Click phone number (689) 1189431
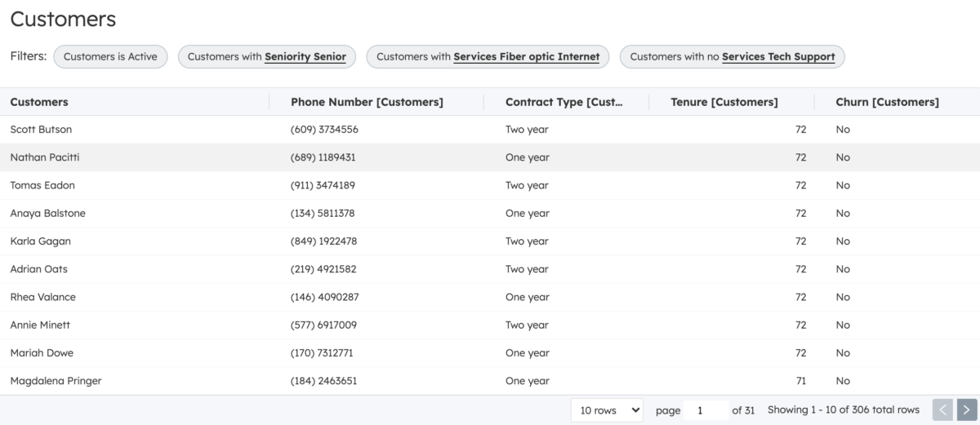Screen dimensions: 980x425 323,157
